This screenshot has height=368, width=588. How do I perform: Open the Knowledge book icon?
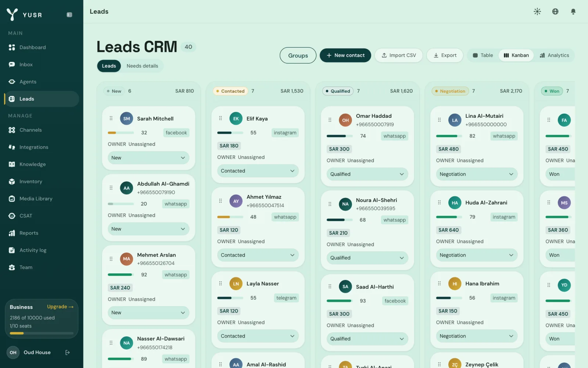12,164
